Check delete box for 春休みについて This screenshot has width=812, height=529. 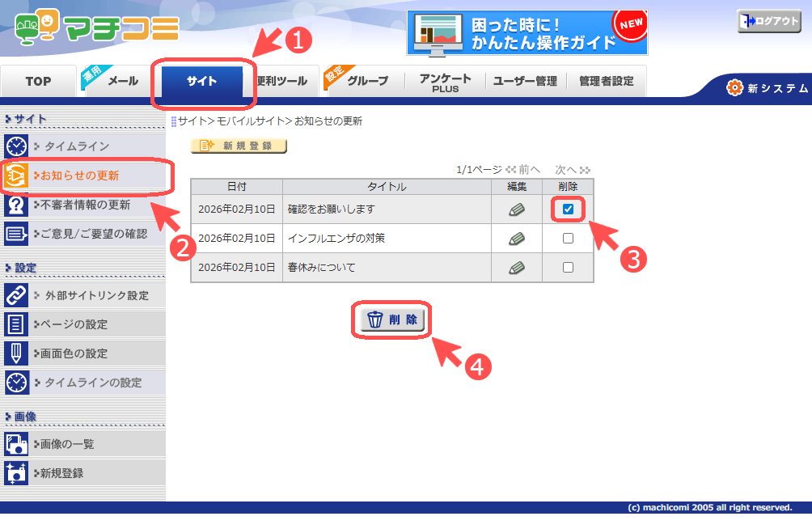(568, 268)
